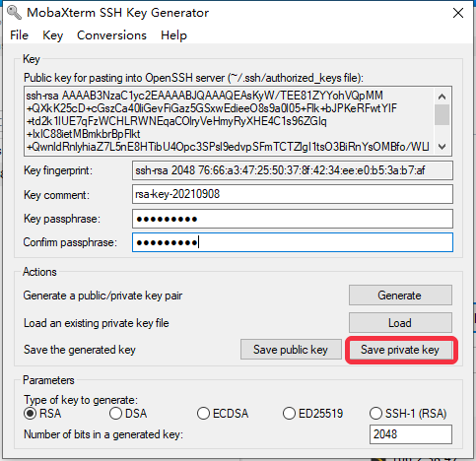Image resolution: width=476 pixels, height=461 pixels.
Task: Click the 'Key passphrase:' label
Action: point(62,219)
